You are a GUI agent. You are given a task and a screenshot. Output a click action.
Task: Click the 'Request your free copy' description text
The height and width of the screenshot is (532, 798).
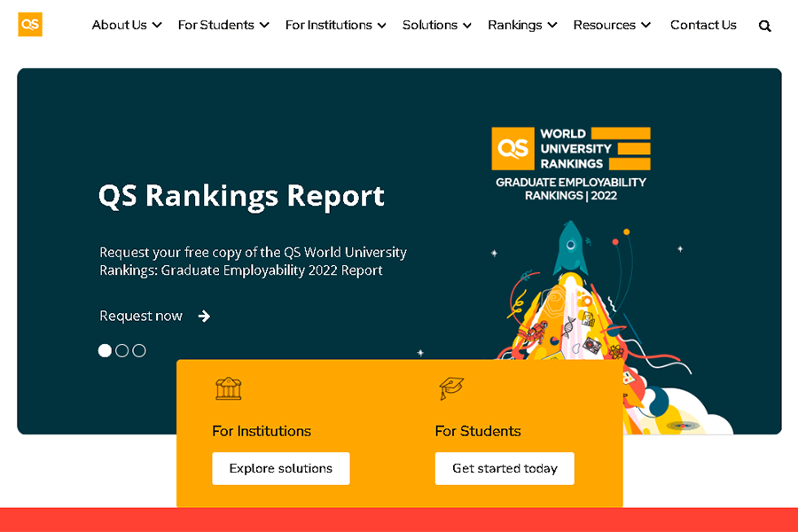(253, 262)
